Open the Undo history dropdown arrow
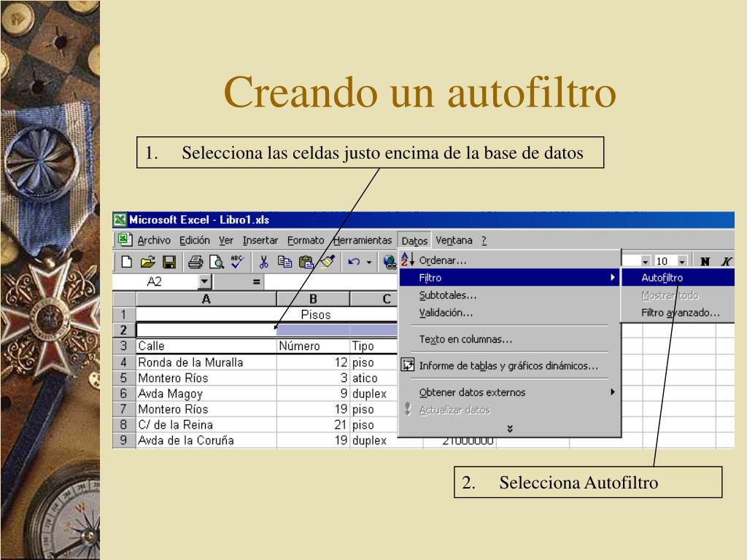This screenshot has height=560, width=747. click(x=368, y=262)
